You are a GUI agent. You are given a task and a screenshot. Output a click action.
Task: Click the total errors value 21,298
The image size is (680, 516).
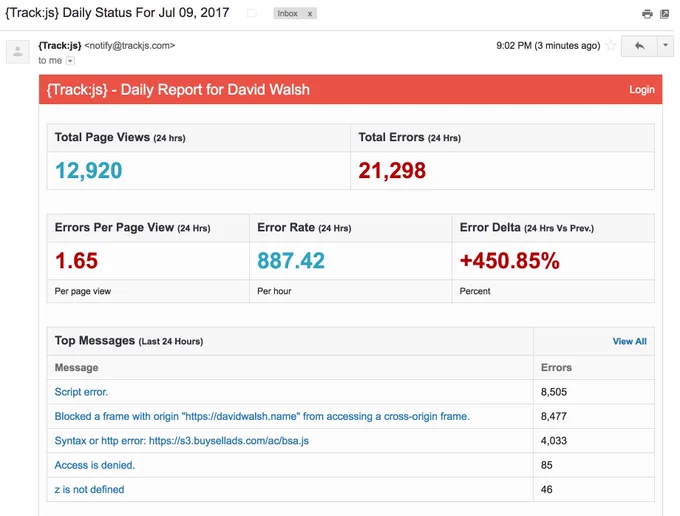392,170
